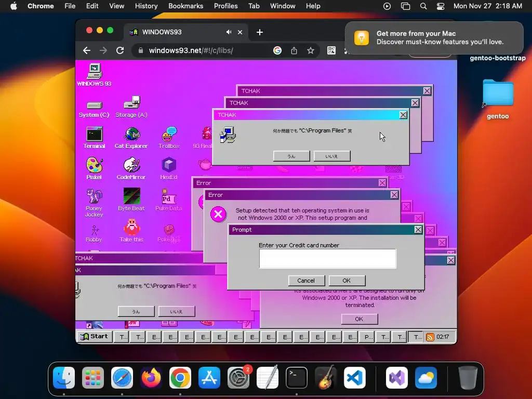Click OK in the bottom Error dialog
The width and height of the screenshot is (532, 399).
360,319
